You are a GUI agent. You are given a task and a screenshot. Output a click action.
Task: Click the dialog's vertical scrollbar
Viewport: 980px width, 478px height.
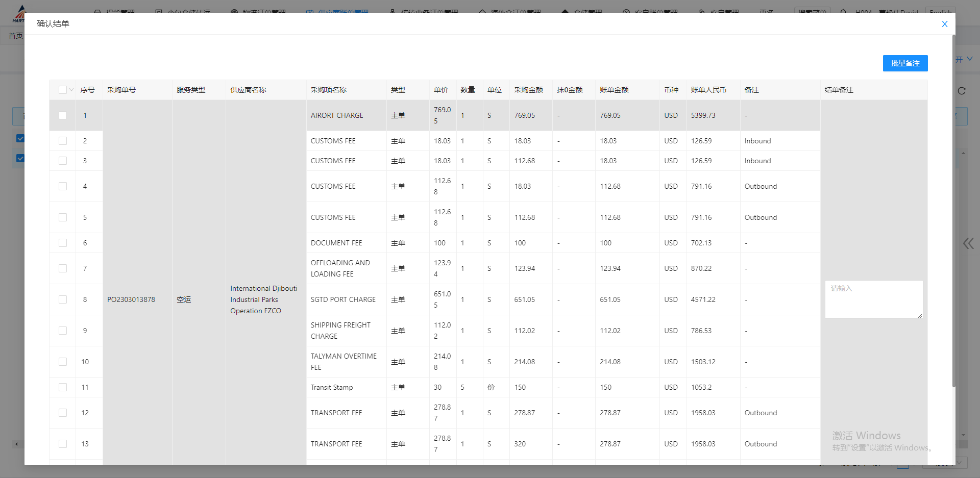tap(953, 204)
